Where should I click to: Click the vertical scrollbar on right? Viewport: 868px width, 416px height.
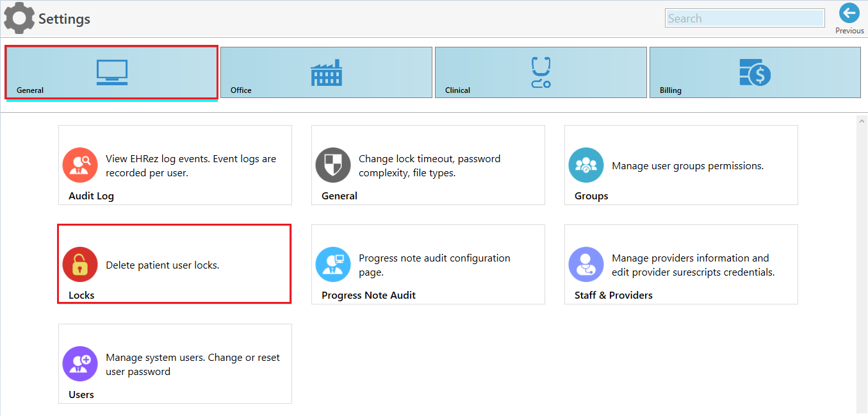tap(862, 264)
